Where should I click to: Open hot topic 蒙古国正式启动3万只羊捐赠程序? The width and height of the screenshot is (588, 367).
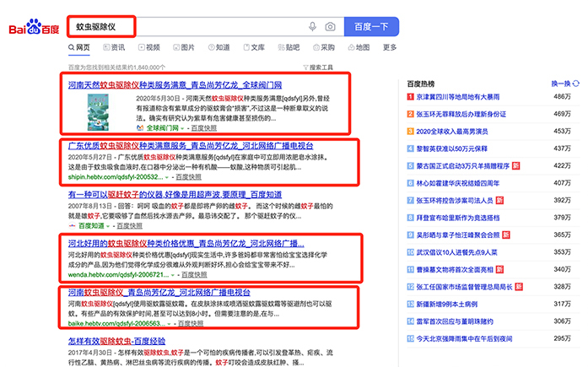point(463,165)
